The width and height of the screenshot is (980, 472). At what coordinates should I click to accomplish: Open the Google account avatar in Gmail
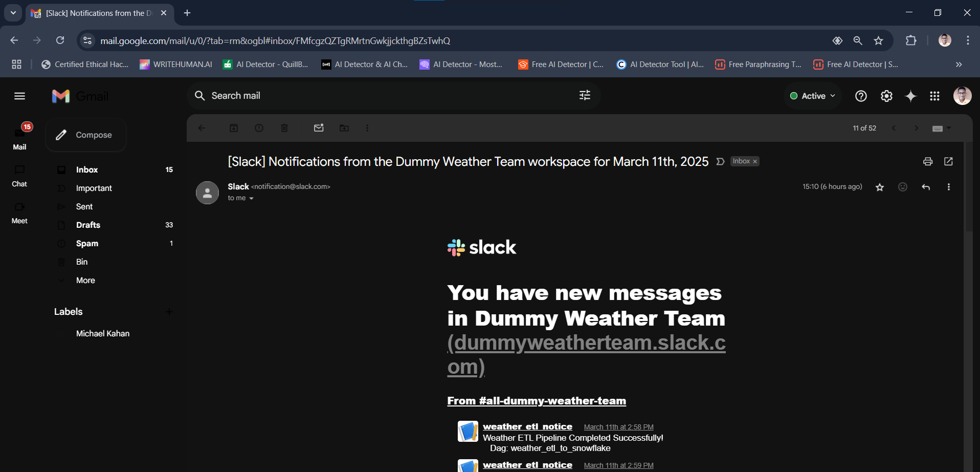pos(962,96)
